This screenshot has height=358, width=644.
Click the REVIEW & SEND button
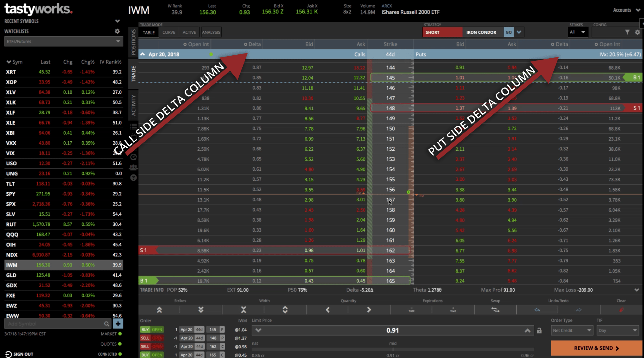[596, 348]
